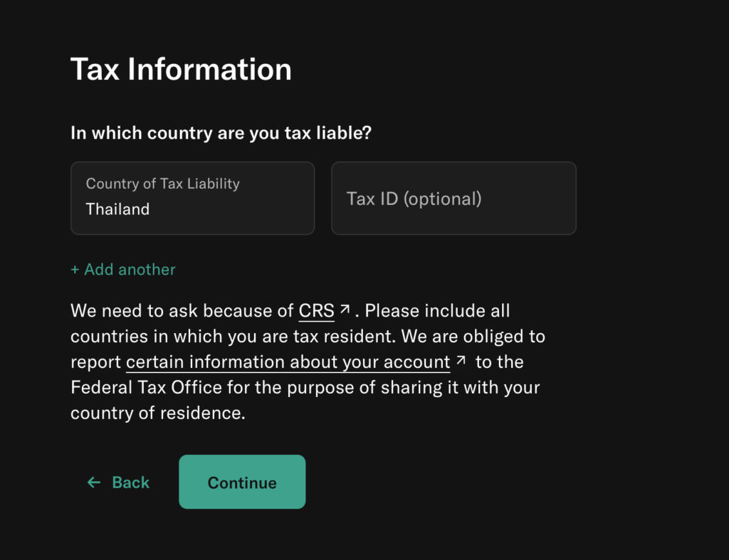
Task: Open 'certain information about your account' link
Action: (x=288, y=362)
